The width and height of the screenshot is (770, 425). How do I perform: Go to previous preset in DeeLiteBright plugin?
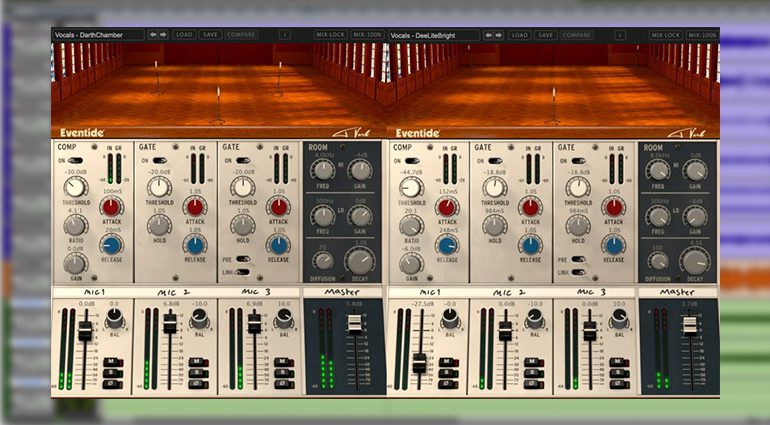(488, 35)
